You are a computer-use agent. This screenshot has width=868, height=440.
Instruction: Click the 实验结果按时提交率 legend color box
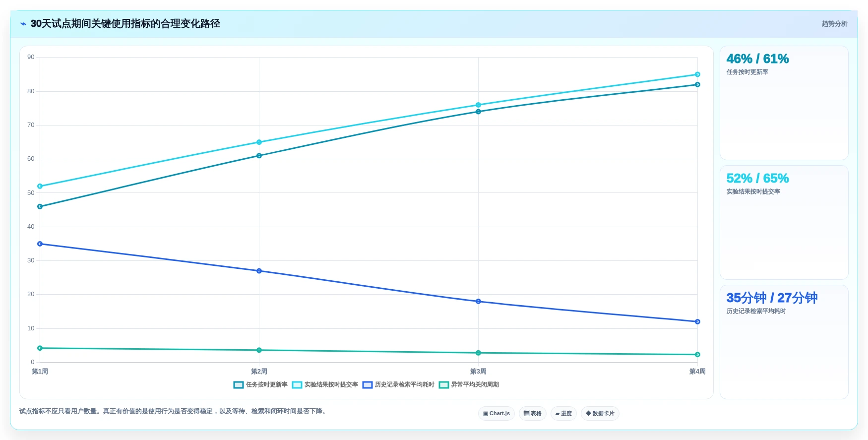click(x=297, y=385)
